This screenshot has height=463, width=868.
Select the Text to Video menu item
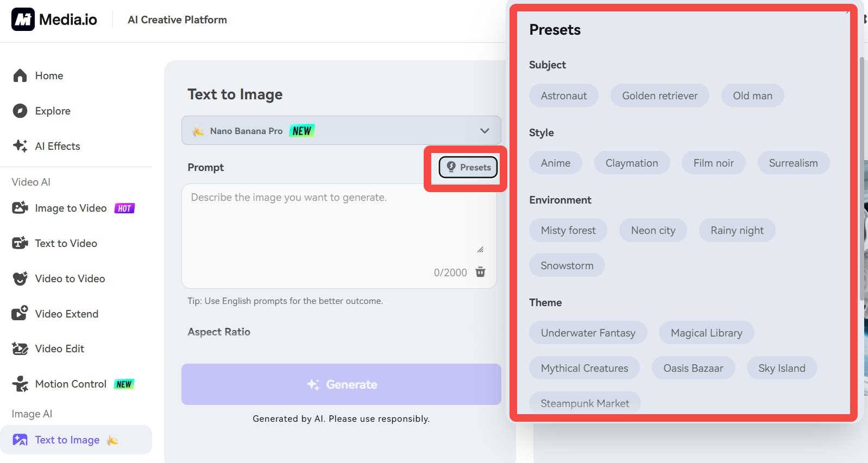tap(66, 244)
